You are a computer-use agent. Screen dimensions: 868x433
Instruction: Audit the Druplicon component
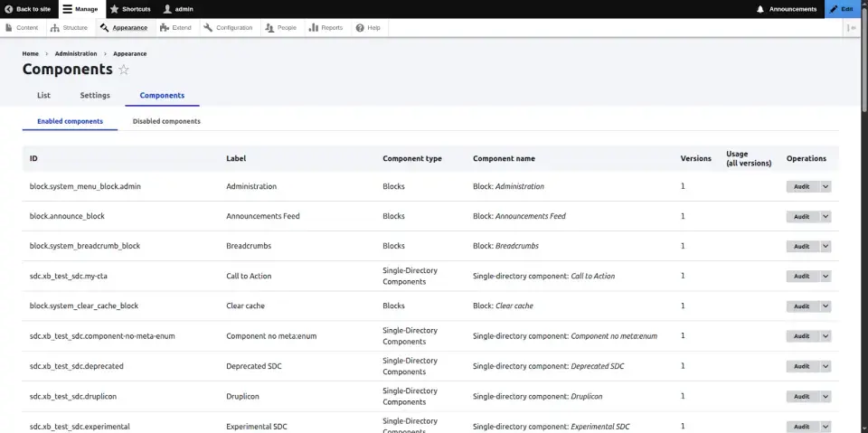[x=802, y=397]
